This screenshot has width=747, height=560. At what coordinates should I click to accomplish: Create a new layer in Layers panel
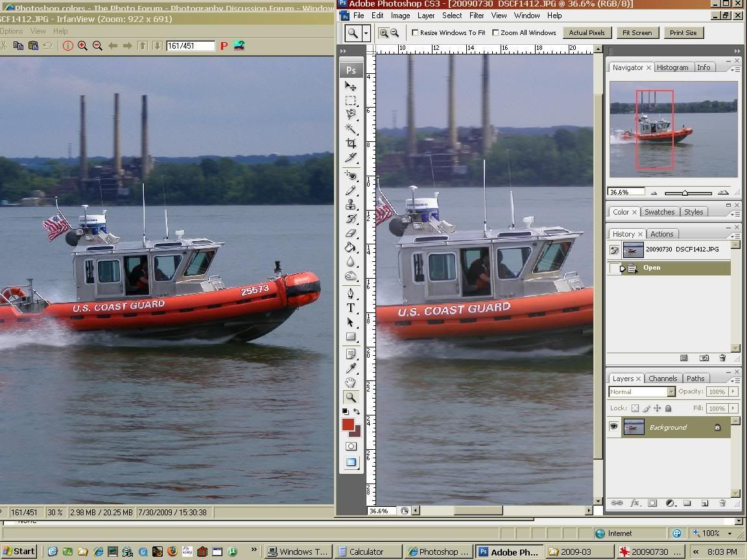click(x=705, y=503)
